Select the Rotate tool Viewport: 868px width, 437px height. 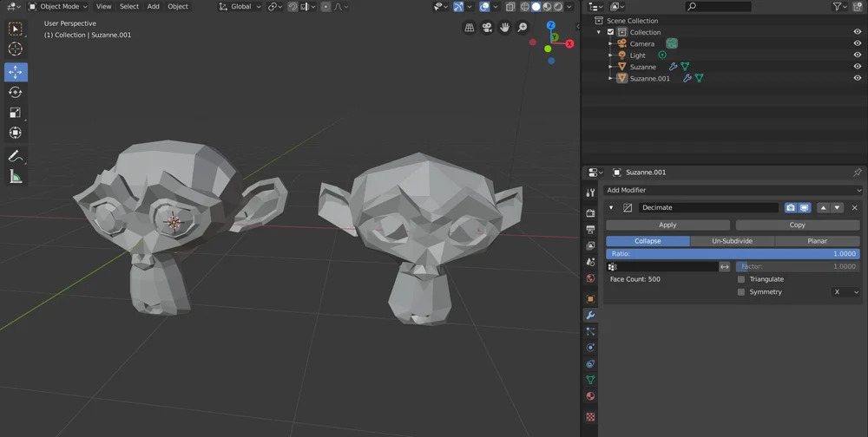16,92
